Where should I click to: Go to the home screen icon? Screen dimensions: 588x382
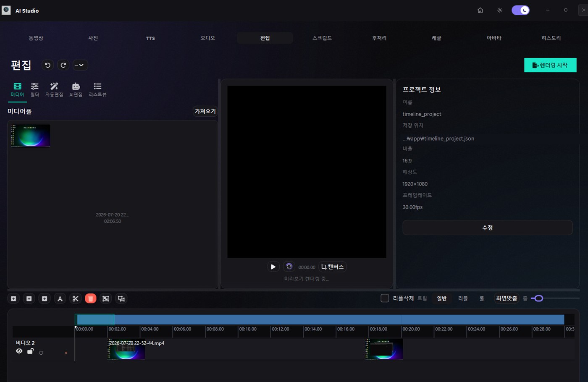pyautogui.click(x=480, y=10)
